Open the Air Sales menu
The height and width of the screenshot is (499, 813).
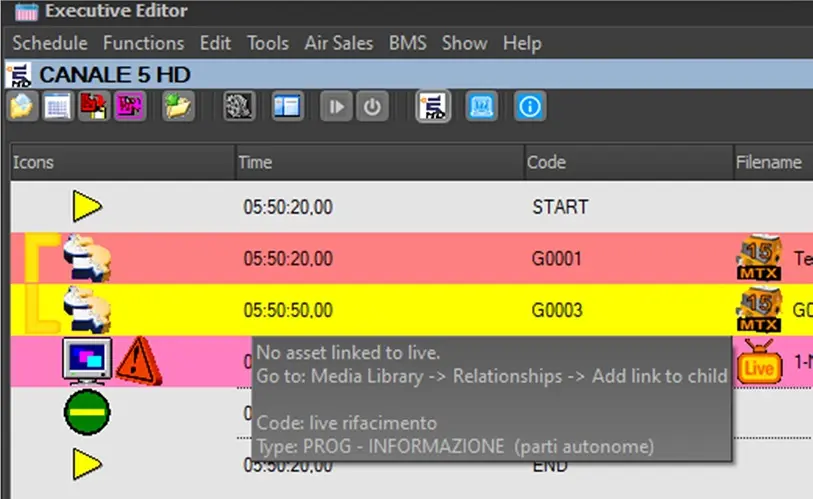pyautogui.click(x=339, y=43)
